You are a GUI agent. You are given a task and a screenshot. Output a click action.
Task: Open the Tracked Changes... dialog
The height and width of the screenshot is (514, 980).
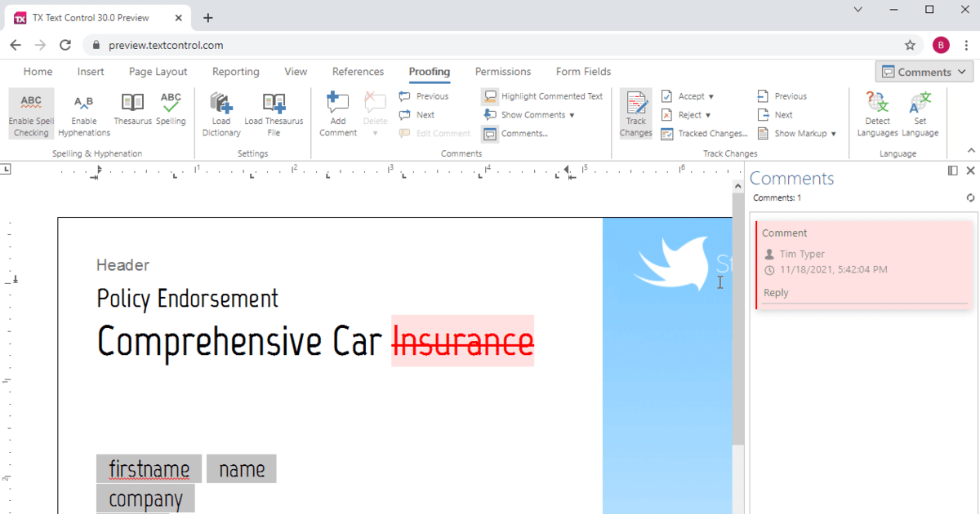pyautogui.click(x=704, y=133)
